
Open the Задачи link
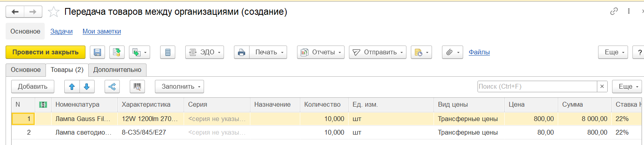(61, 31)
